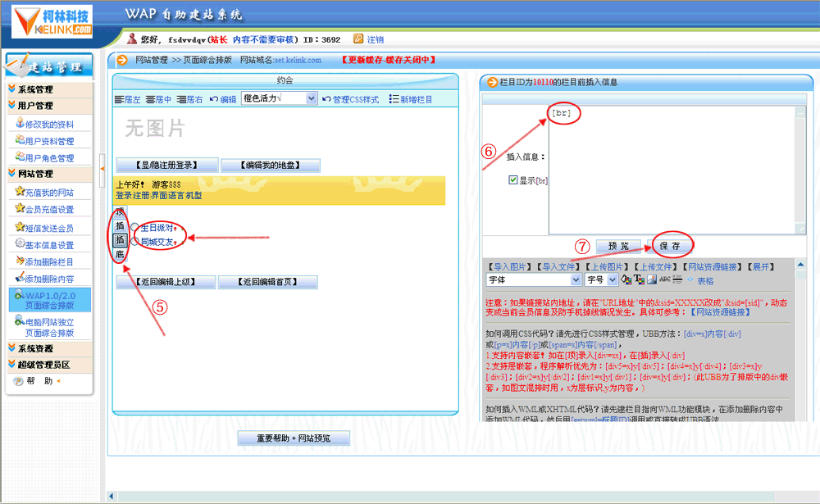Click the 居右 align right icon
The width and height of the screenshot is (820, 504).
pyautogui.click(x=181, y=99)
